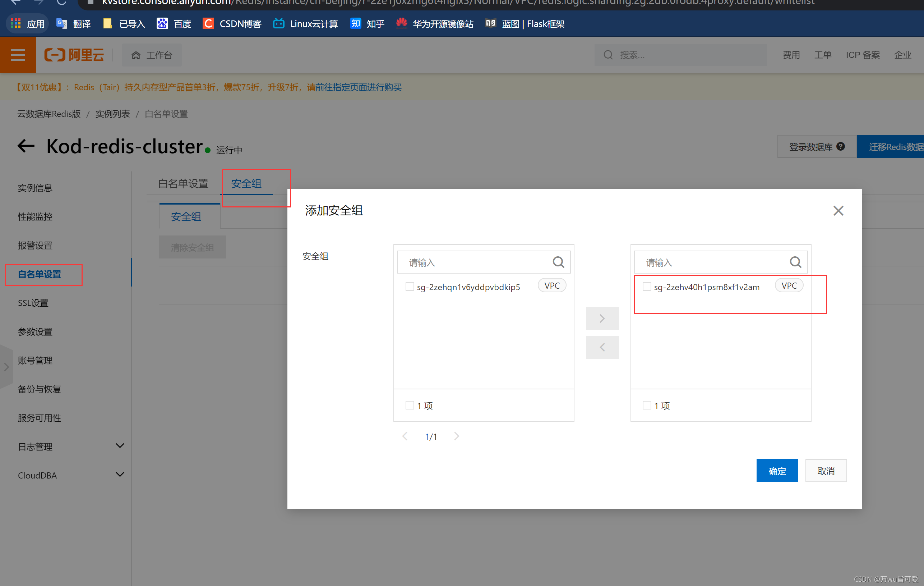Screen dimensions: 924x586
Task: Open the 知乎 bookmark
Action: [367, 24]
